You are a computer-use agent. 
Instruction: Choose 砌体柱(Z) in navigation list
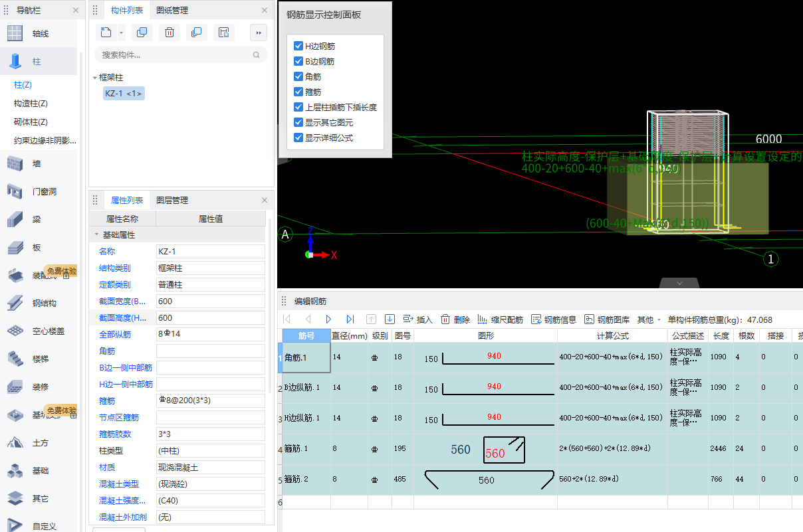click(31, 122)
